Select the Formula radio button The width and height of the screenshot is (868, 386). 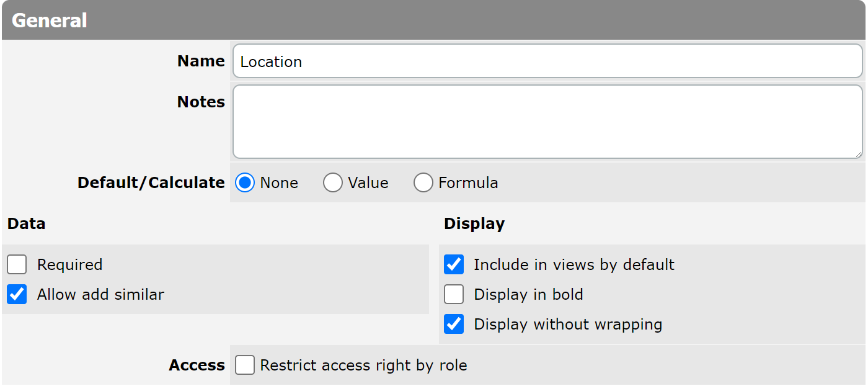tap(423, 182)
